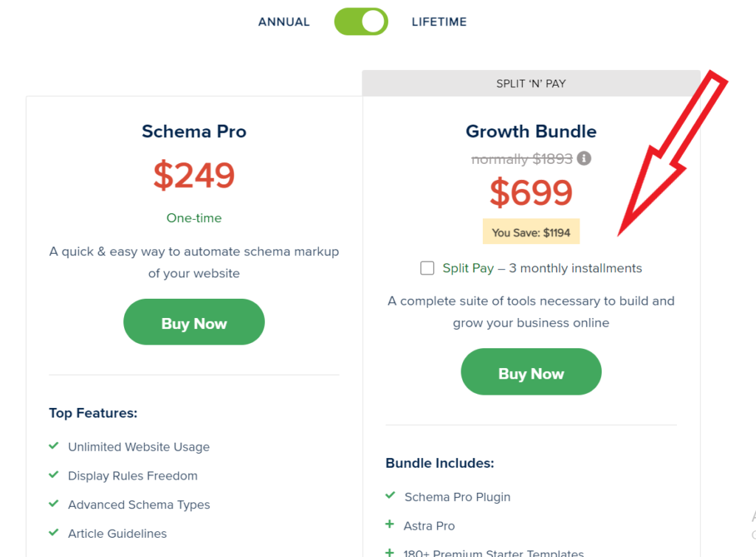This screenshot has width=756, height=557.
Task: Click Buy Now for Growth Bundle
Action: point(531,373)
